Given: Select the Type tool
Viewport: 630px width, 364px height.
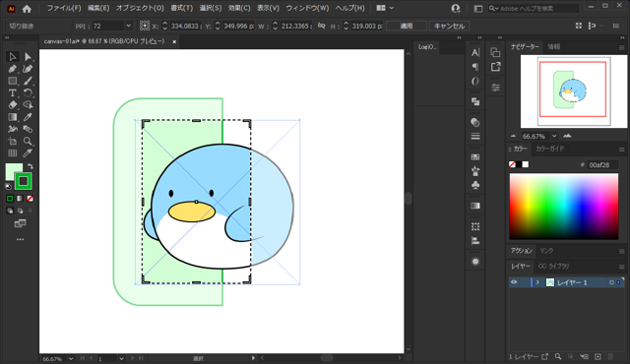Looking at the screenshot, I should pos(13,93).
